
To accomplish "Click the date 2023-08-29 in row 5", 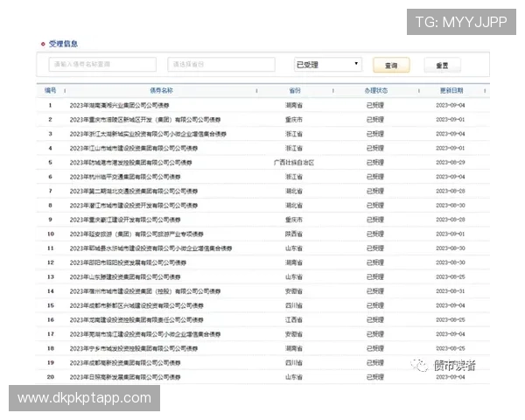I will coord(451,163).
